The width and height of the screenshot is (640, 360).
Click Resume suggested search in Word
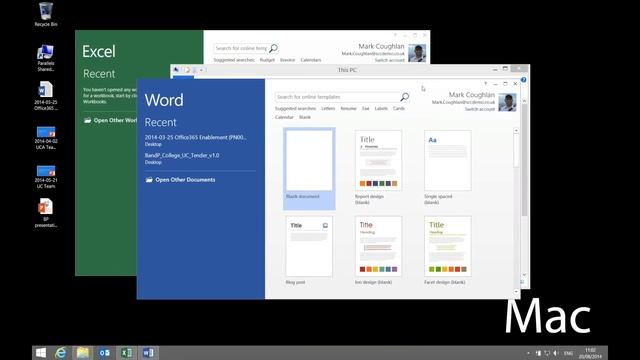pyautogui.click(x=349, y=109)
